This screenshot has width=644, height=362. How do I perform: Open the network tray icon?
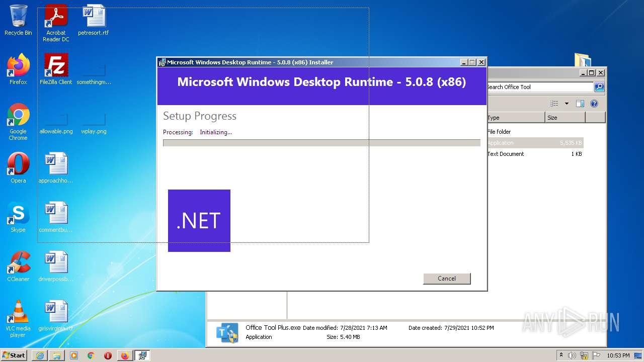(584, 355)
